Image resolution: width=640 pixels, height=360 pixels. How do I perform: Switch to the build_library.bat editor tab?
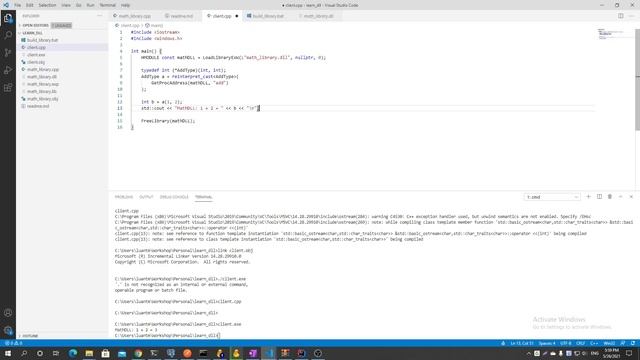coord(268,16)
